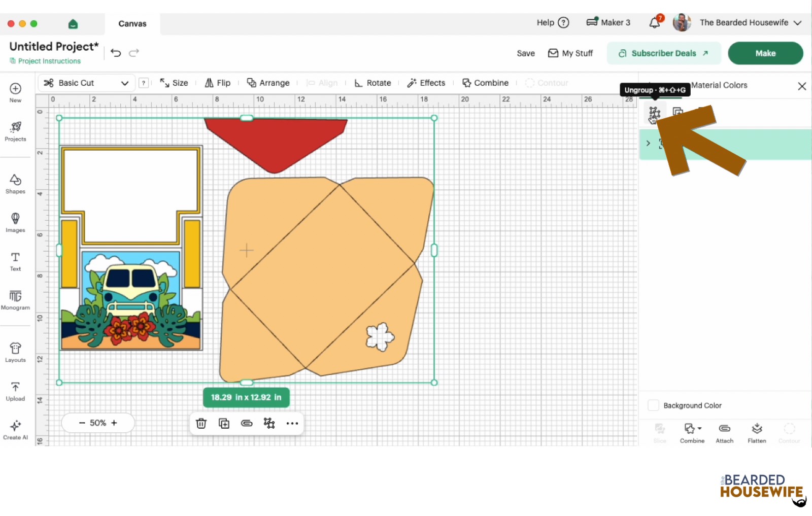Image resolution: width=812 pixels, height=516 pixels.
Task: Open My Stuff
Action: pyautogui.click(x=570, y=53)
